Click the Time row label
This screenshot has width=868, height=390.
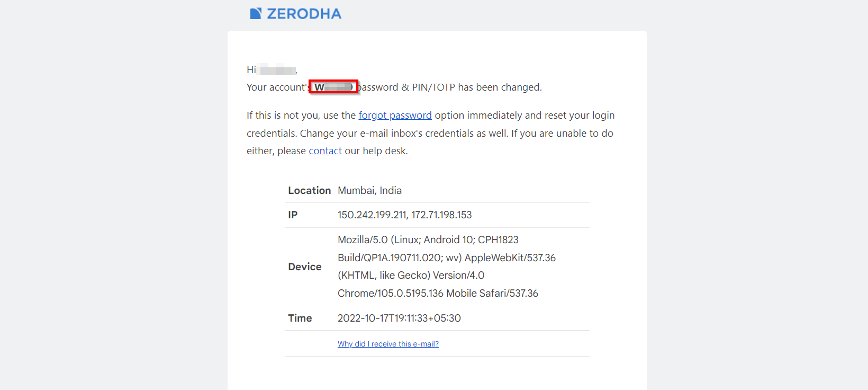tap(300, 318)
